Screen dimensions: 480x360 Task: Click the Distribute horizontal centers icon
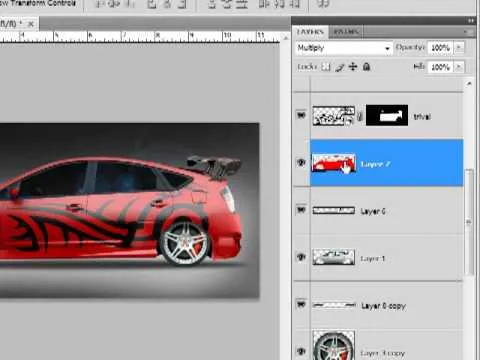pos(279,3)
